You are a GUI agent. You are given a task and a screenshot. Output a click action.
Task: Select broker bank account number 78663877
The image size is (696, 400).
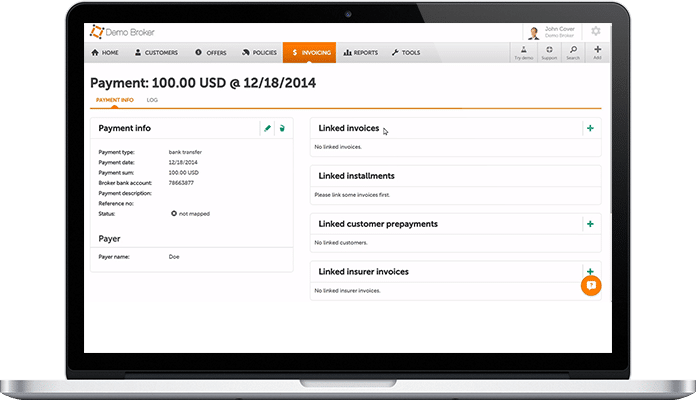click(181, 182)
